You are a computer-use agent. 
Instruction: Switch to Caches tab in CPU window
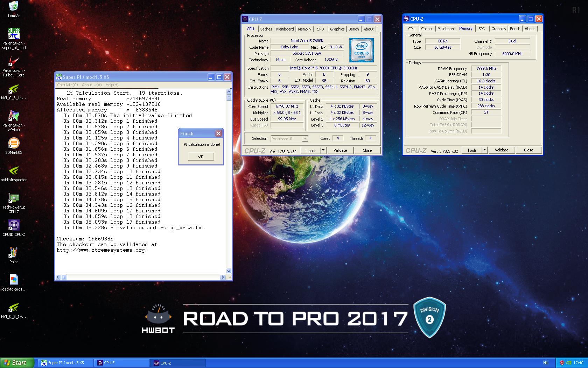[266, 29]
